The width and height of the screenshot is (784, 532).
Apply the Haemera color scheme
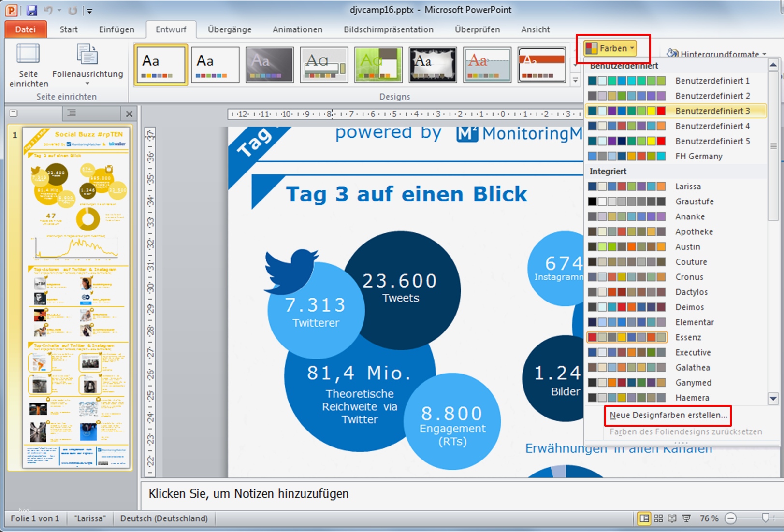[676, 398]
